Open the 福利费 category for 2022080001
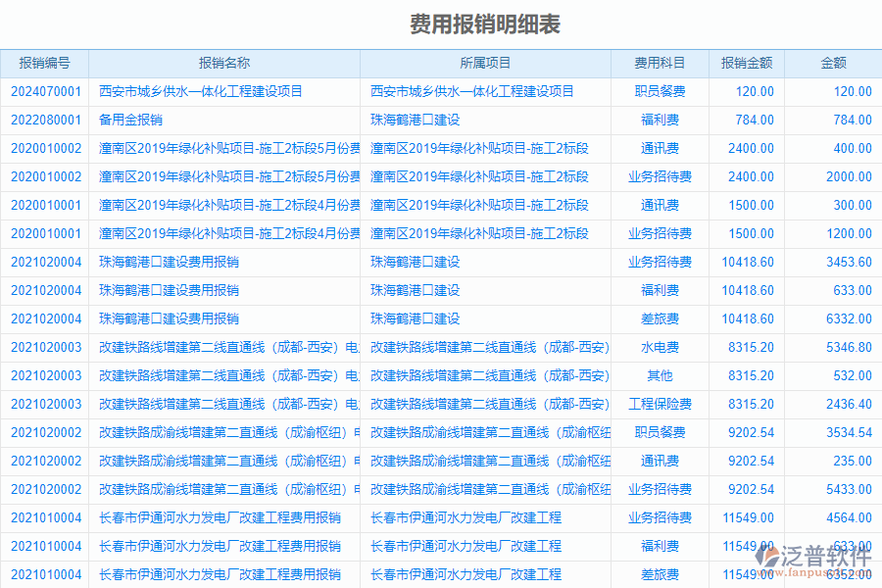 [x=661, y=120]
